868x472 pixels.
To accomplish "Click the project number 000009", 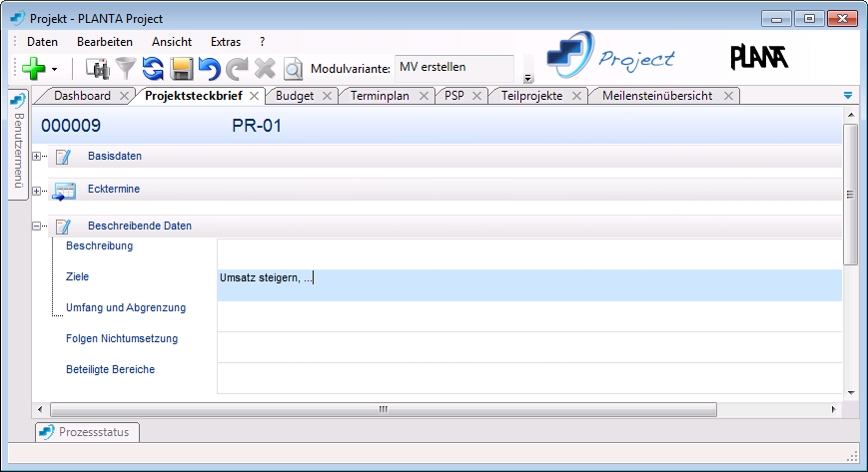I will (x=71, y=126).
